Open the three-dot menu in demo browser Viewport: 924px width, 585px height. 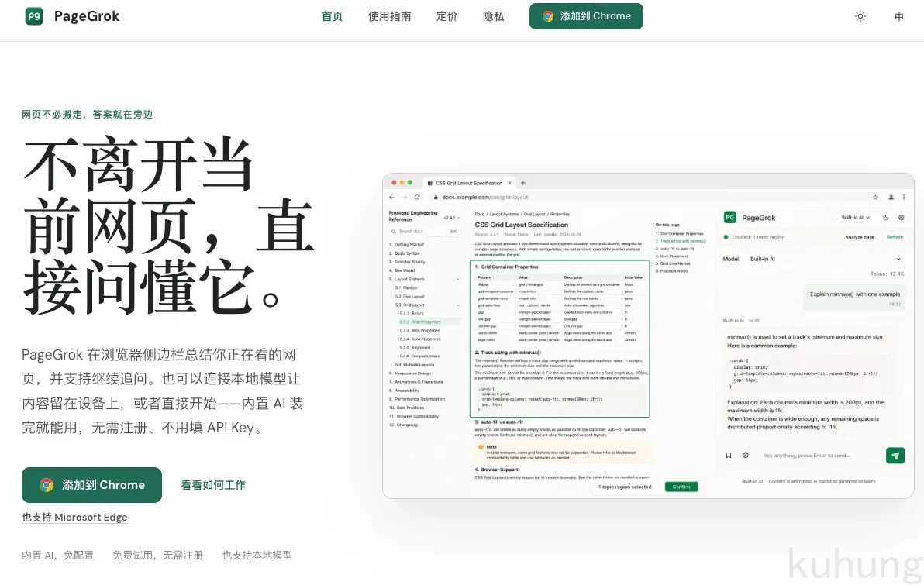click(904, 198)
